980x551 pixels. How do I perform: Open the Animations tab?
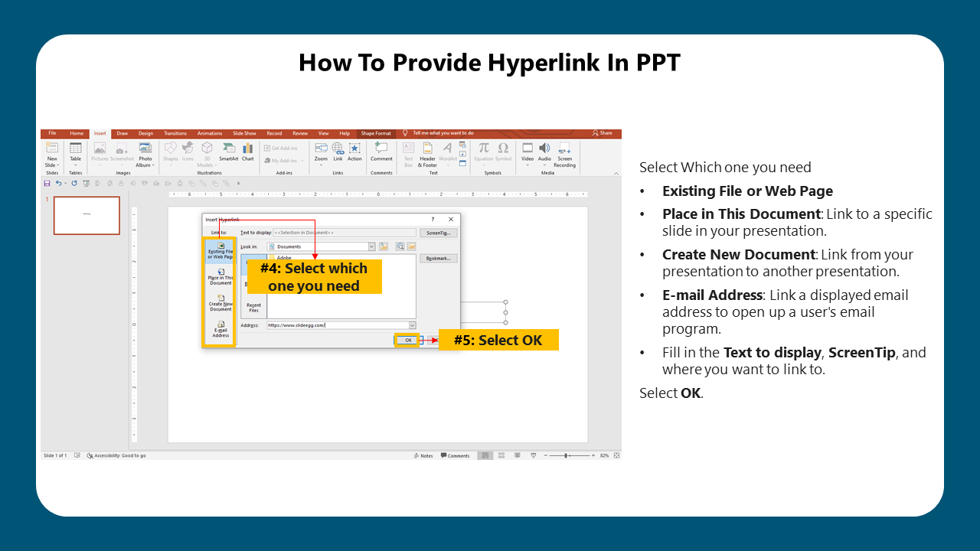click(x=210, y=133)
